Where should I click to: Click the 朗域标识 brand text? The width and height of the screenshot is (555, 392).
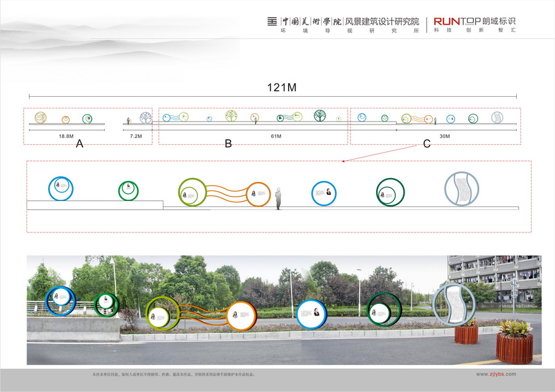[x=499, y=21]
